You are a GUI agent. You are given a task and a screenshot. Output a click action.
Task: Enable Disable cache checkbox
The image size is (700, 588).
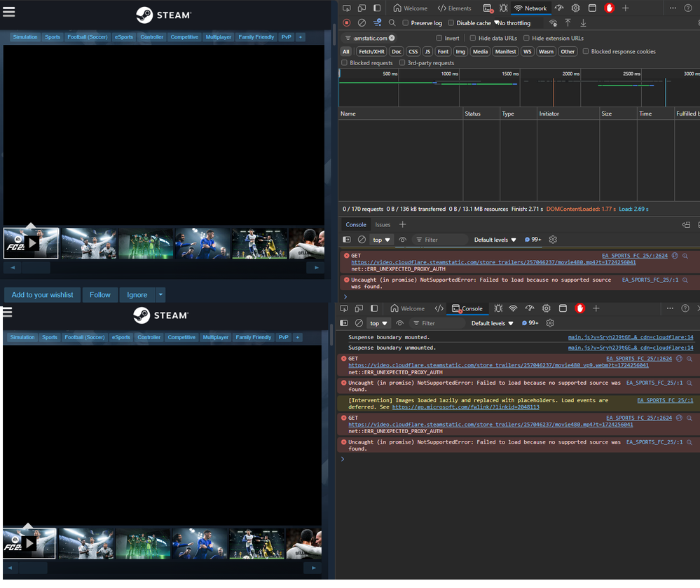451,22
